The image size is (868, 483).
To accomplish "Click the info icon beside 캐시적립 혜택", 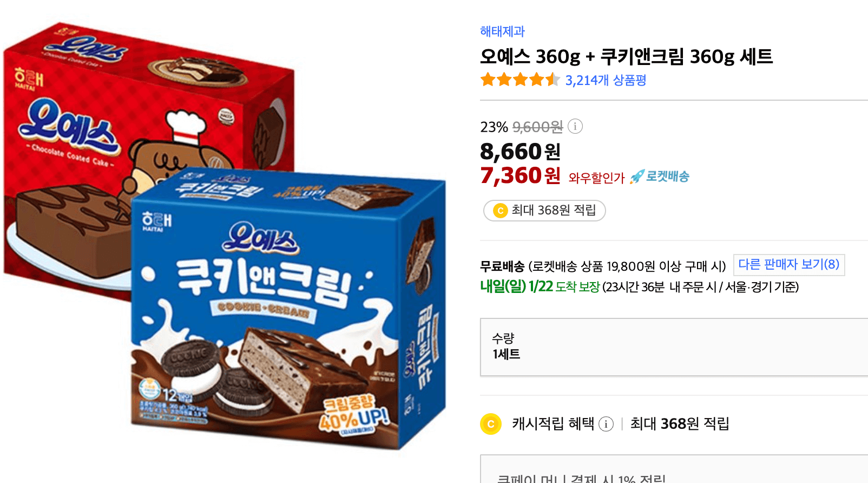I will coord(606,424).
